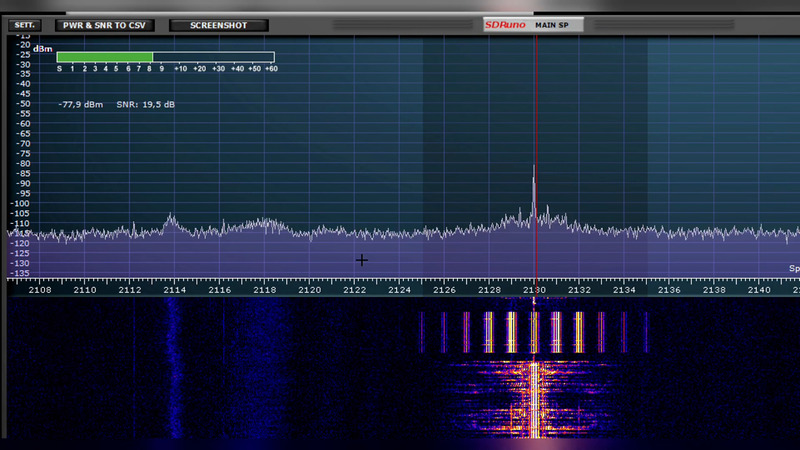
Task: Click the -77,9 dBm power readout
Action: pyautogui.click(x=80, y=104)
